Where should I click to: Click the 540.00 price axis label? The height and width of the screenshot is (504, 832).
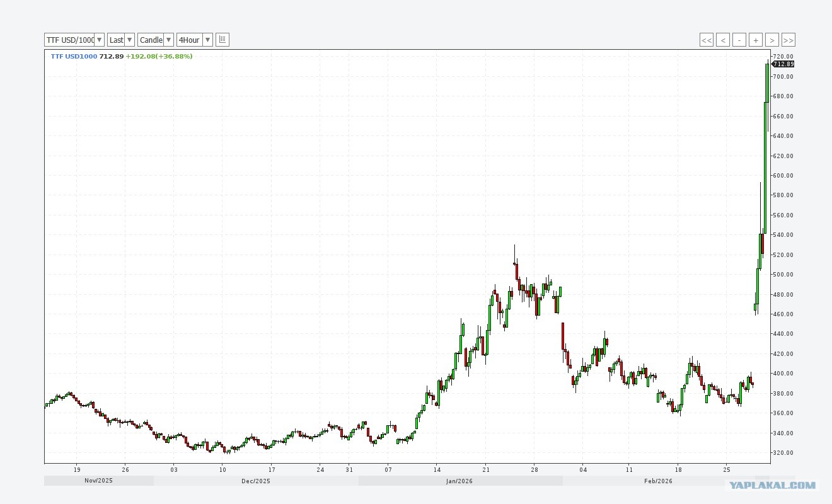[784, 235]
